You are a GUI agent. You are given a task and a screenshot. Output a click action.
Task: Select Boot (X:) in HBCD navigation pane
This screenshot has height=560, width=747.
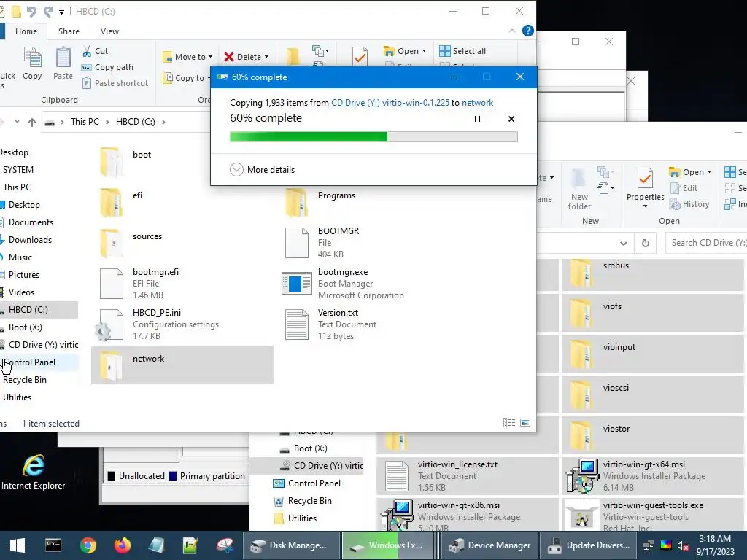[25, 327]
